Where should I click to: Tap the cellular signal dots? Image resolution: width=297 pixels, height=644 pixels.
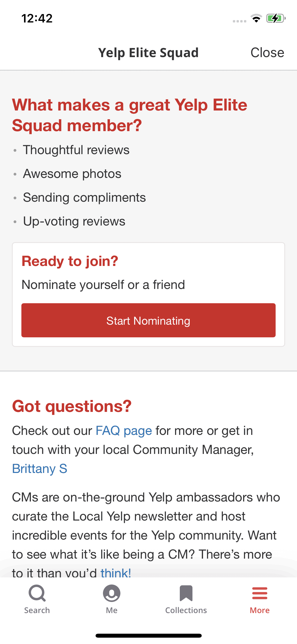pyautogui.click(x=239, y=21)
